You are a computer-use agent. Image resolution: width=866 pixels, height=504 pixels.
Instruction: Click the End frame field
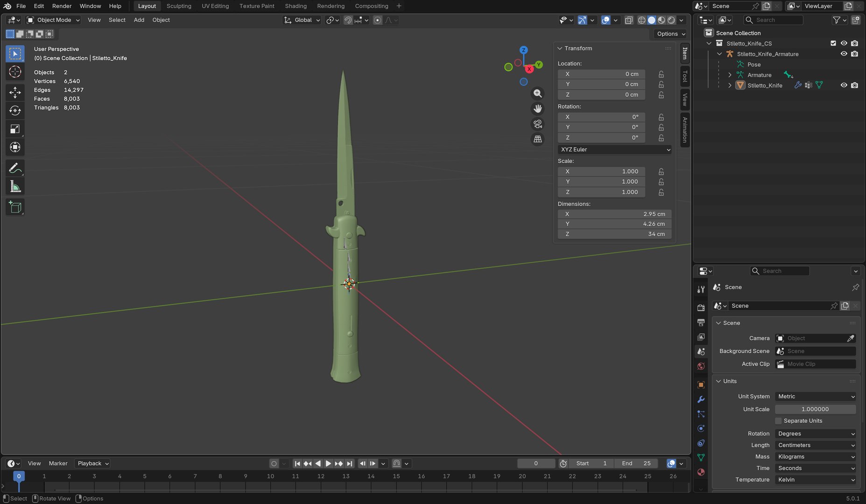tap(636, 463)
